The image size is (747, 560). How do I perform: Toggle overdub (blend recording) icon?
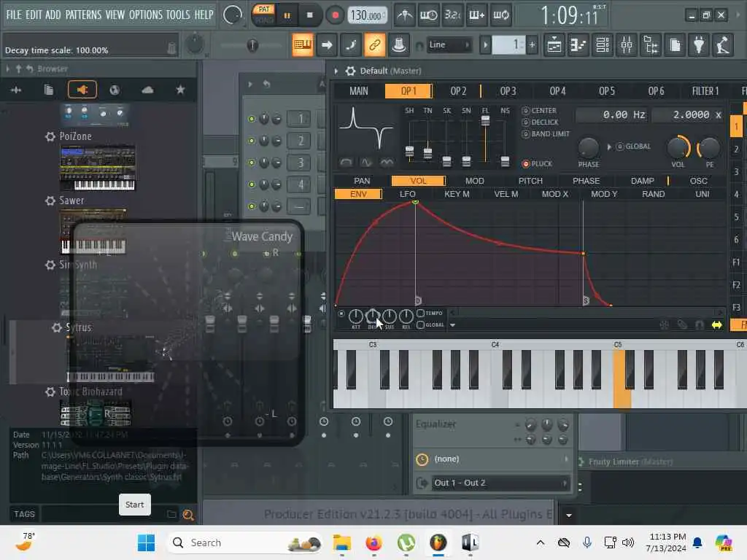click(477, 15)
